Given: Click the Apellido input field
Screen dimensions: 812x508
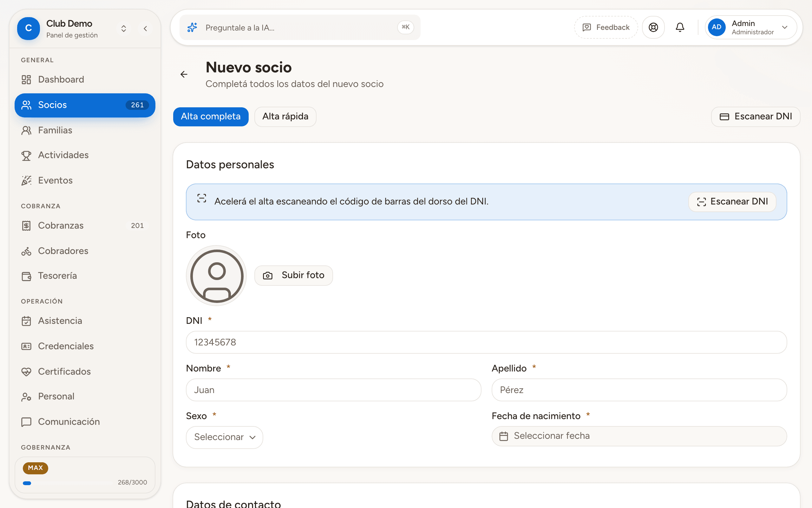Looking at the screenshot, I should coord(639,390).
